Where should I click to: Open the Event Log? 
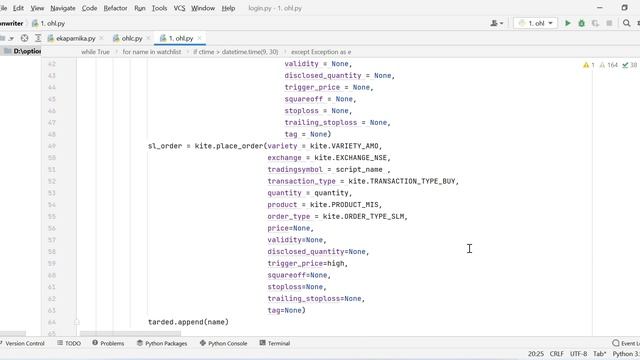tap(626, 343)
